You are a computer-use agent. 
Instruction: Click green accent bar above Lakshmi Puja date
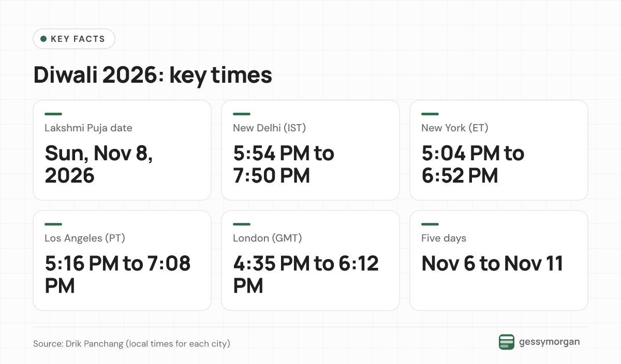click(53, 114)
